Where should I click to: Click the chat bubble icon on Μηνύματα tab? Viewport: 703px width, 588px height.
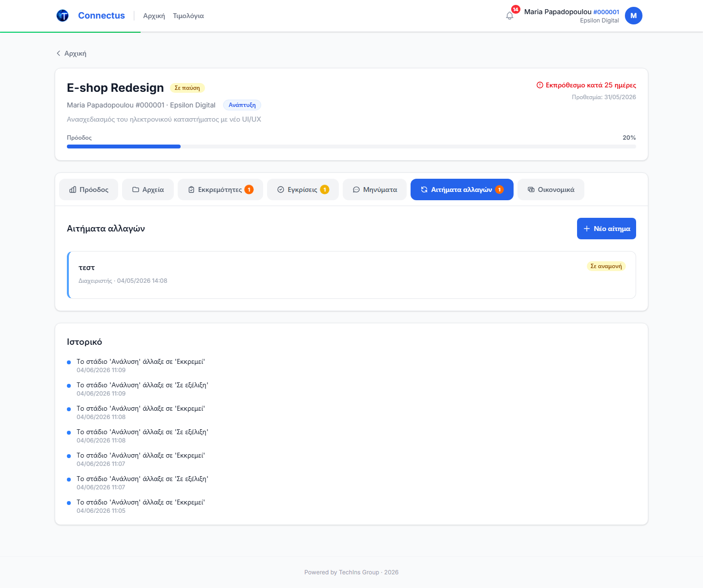tap(356, 189)
